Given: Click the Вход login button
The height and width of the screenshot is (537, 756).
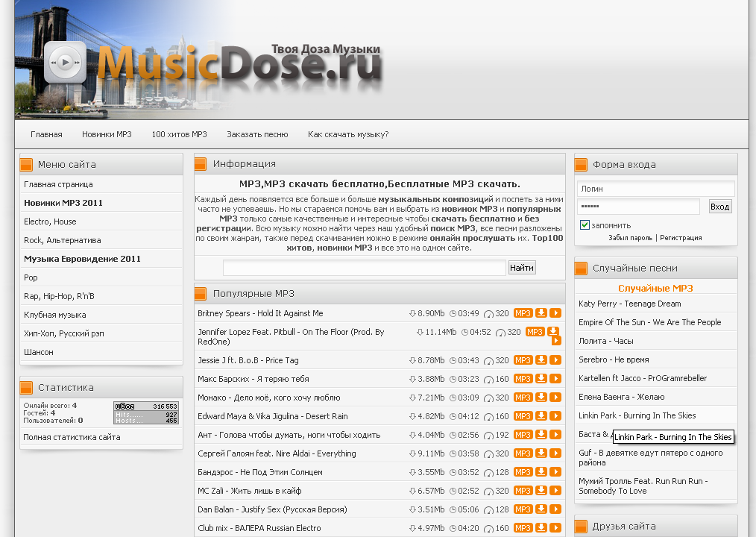Looking at the screenshot, I should [x=719, y=207].
